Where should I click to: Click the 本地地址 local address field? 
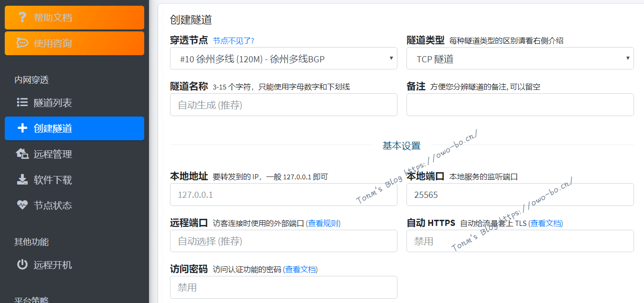(x=283, y=195)
